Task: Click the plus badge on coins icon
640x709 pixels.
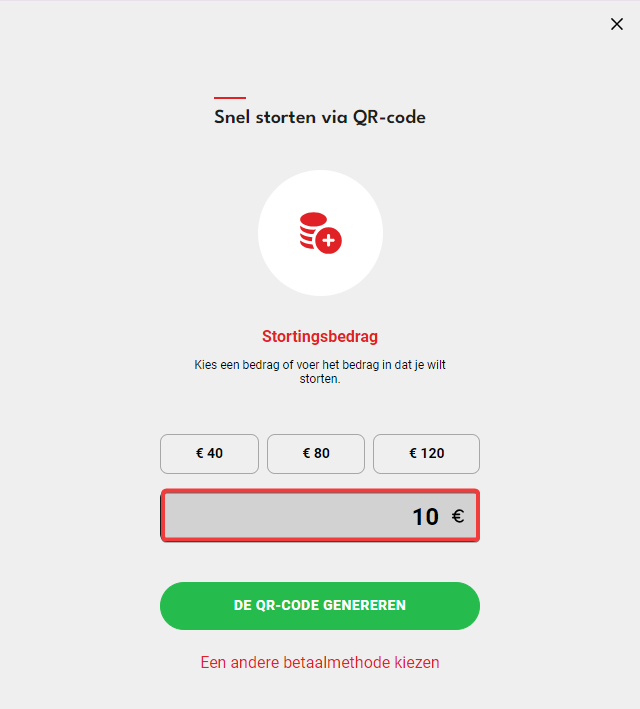Action: pos(328,241)
